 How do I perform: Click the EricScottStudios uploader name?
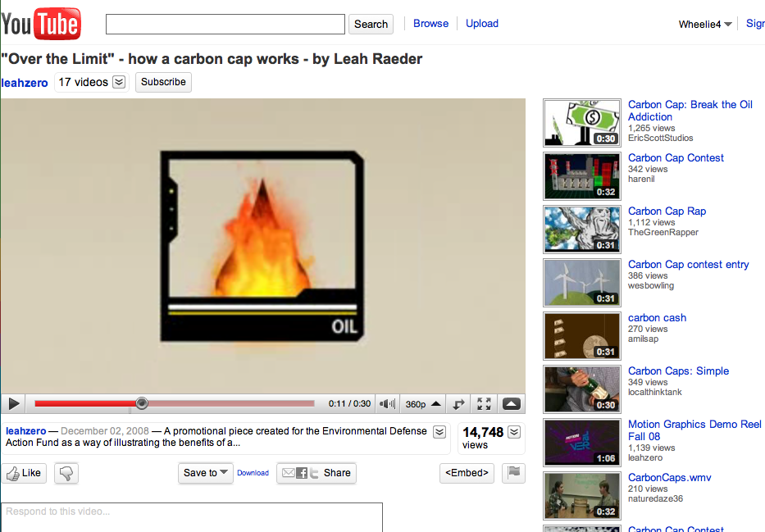coord(660,138)
